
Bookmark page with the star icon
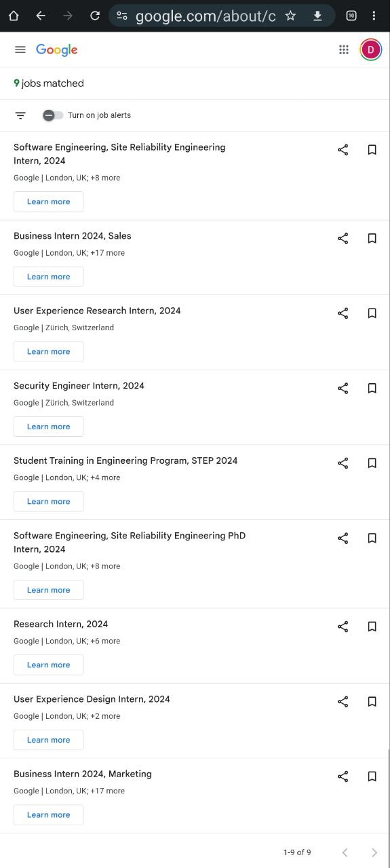(290, 16)
